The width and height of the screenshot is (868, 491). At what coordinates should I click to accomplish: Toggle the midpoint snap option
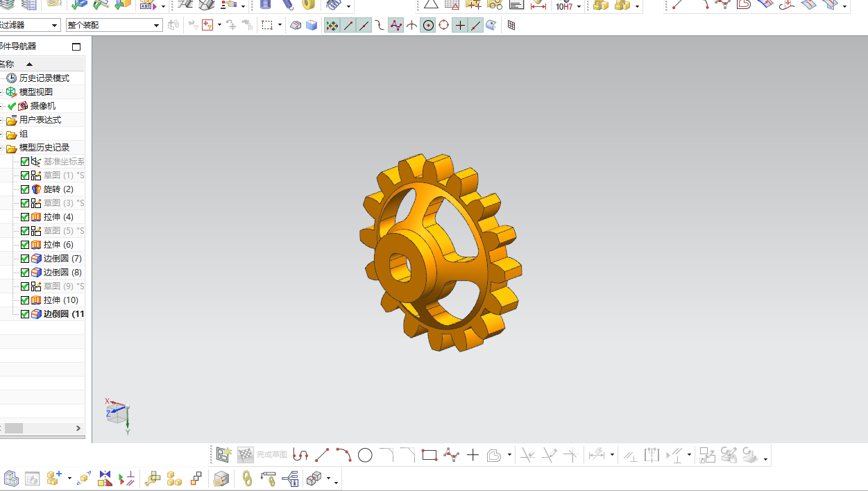tap(364, 26)
